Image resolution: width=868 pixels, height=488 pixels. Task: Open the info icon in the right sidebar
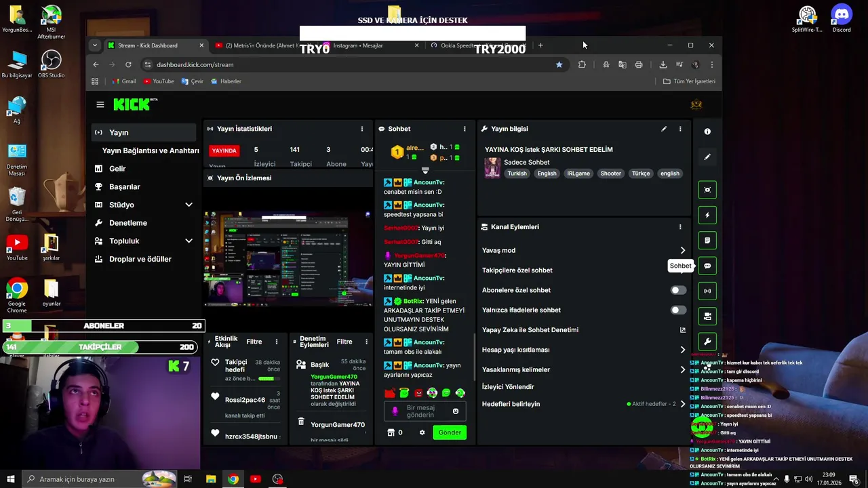[x=707, y=131]
